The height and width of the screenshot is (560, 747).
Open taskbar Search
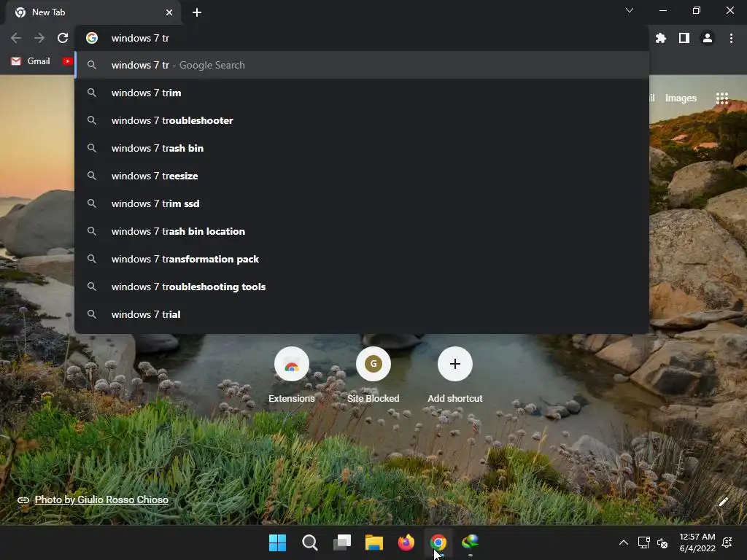click(x=309, y=542)
